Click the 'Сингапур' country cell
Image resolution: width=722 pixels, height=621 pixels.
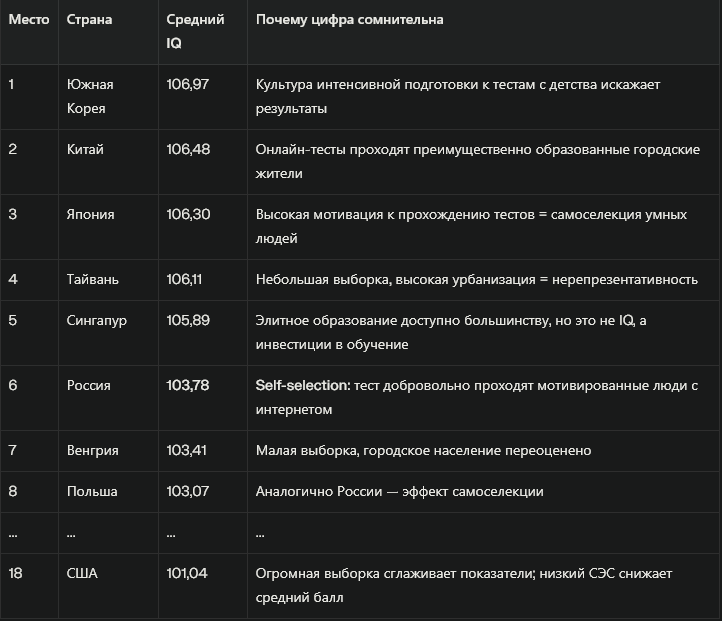click(97, 320)
